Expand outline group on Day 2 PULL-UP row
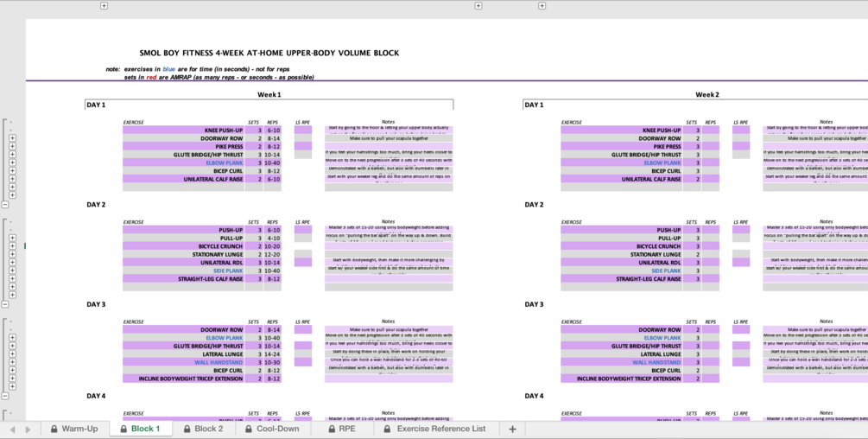Screen dimensions: 868x439 pos(12,238)
